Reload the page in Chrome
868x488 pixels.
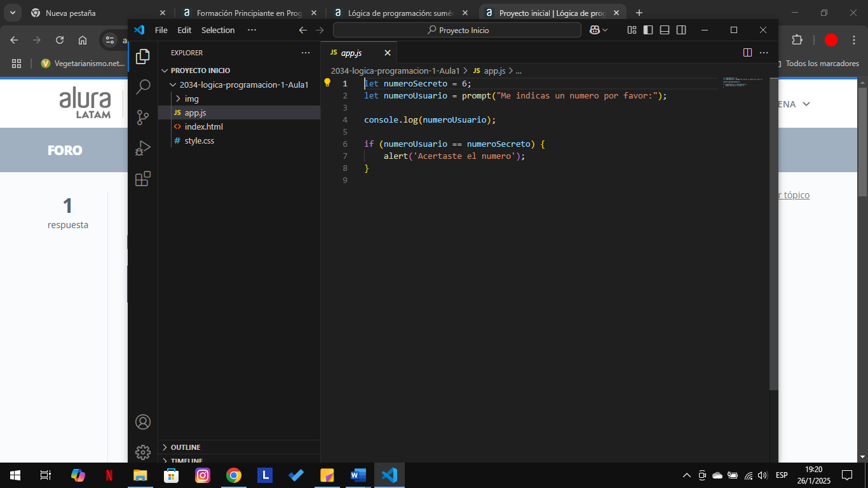click(x=60, y=40)
